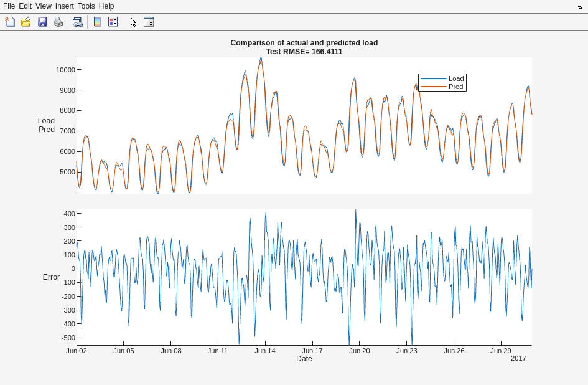Select the plot title showing Test RMSE
Screen dimensions: 588x385
tap(304, 52)
